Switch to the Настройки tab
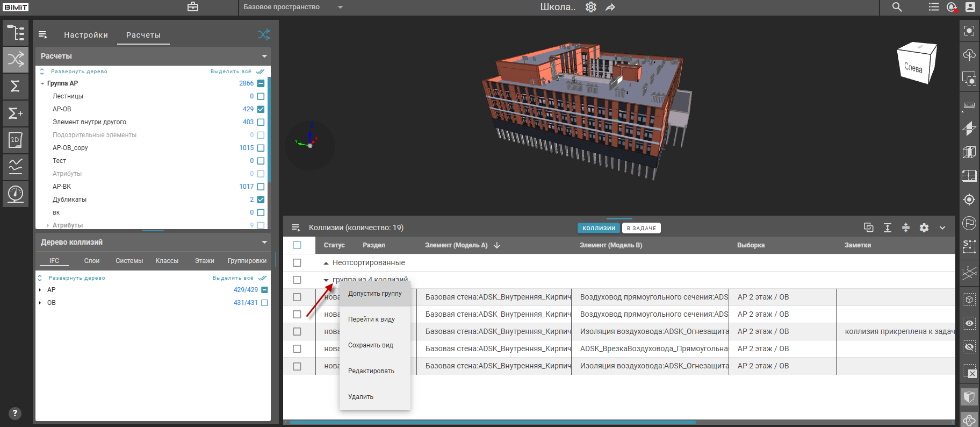The image size is (980, 427). click(86, 35)
